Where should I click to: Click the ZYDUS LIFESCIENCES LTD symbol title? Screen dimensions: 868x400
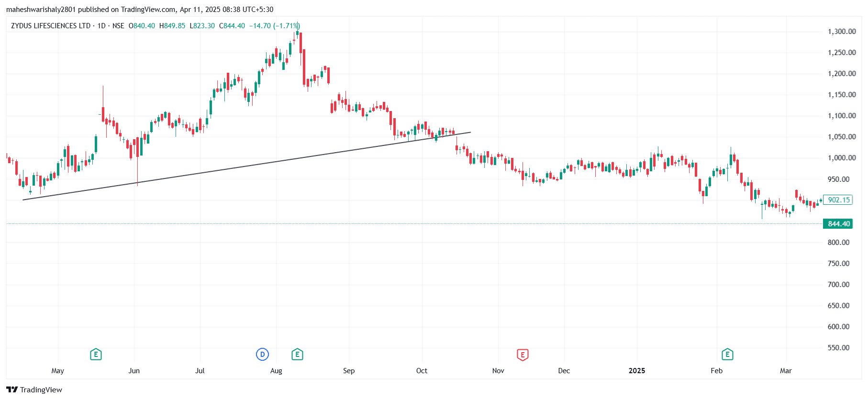(51, 26)
